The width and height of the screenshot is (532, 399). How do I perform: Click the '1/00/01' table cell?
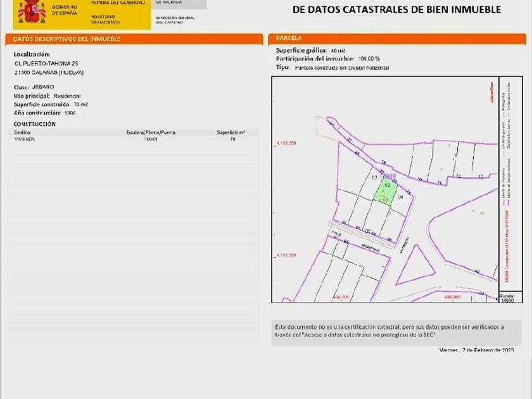[151, 139]
